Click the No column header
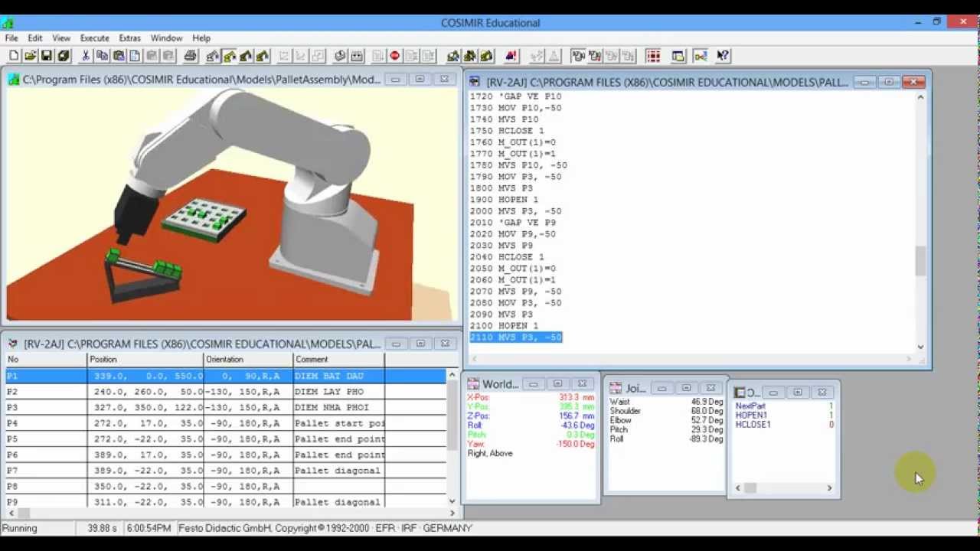 tap(46, 359)
